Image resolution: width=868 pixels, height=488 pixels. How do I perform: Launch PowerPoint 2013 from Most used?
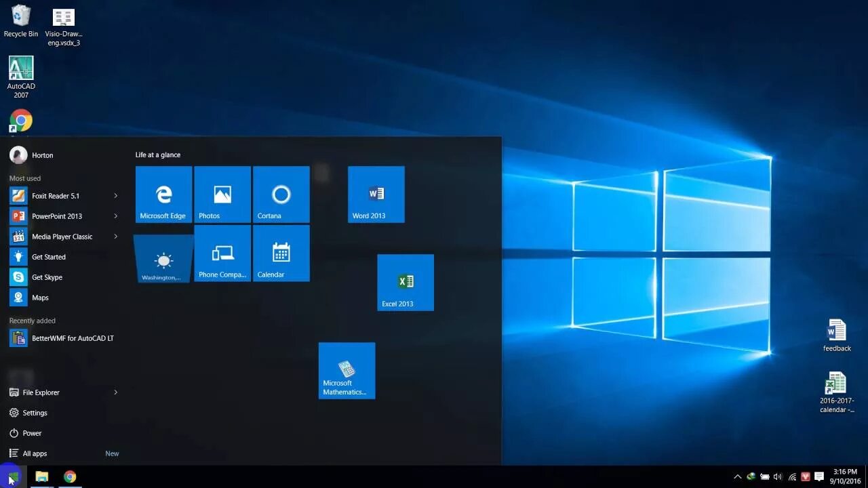point(58,216)
